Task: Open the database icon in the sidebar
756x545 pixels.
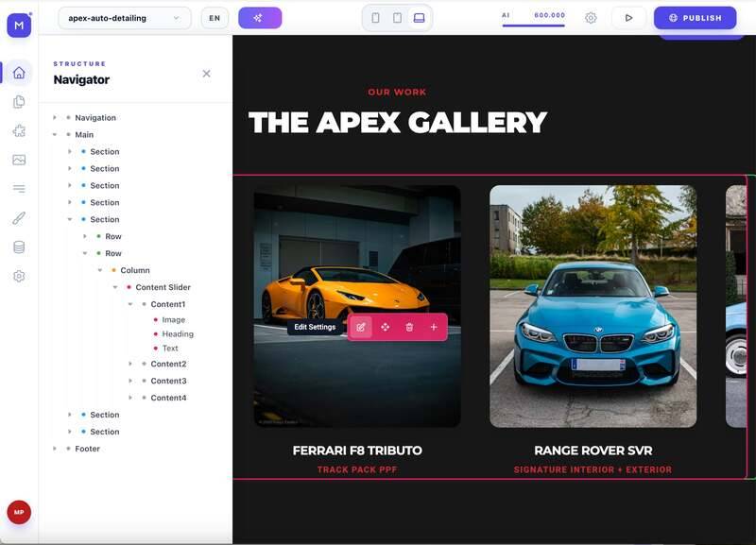Action: click(x=19, y=247)
